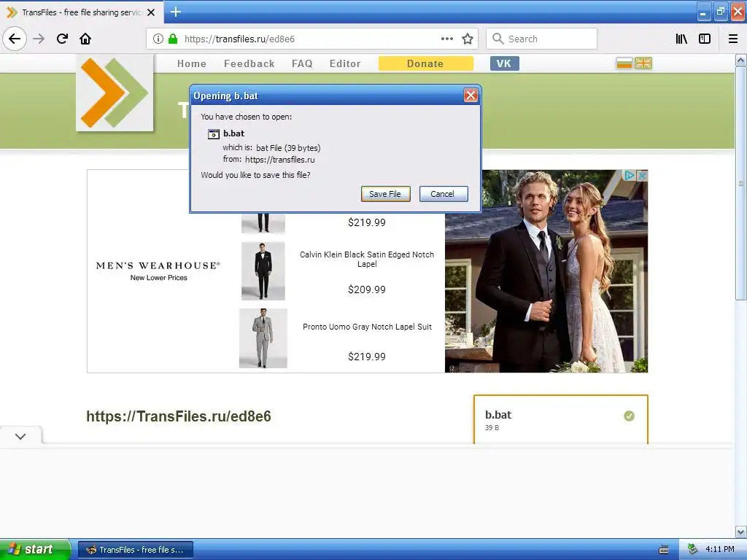Bookmark this page with the star
The height and width of the screenshot is (560, 747).
[x=468, y=39]
